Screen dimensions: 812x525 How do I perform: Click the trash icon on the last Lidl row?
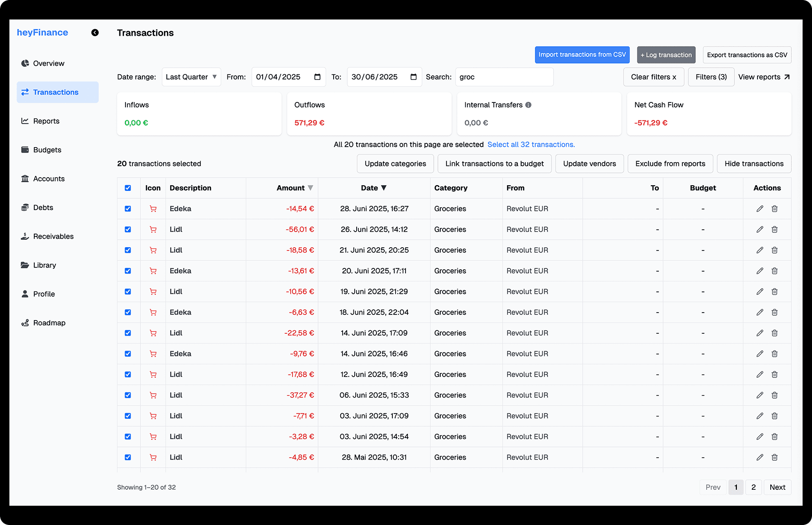774,457
